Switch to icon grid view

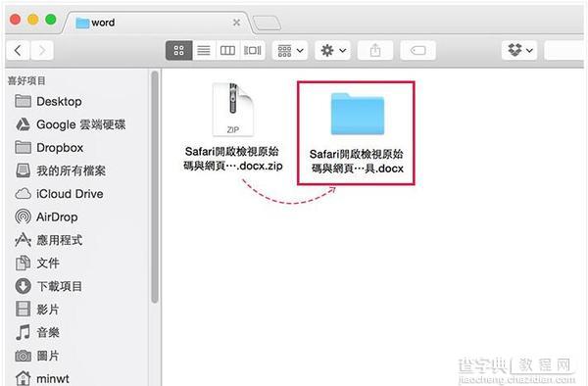point(179,50)
